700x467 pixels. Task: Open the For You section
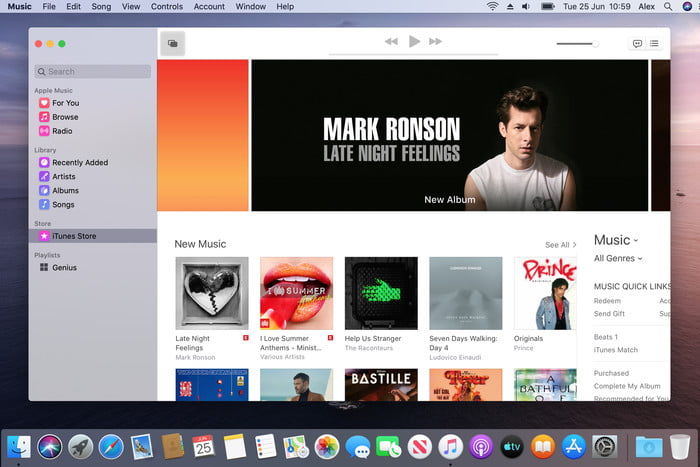[59, 103]
